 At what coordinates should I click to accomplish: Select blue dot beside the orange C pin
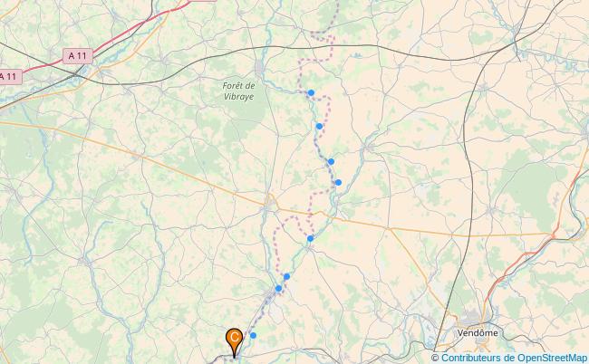(253, 335)
